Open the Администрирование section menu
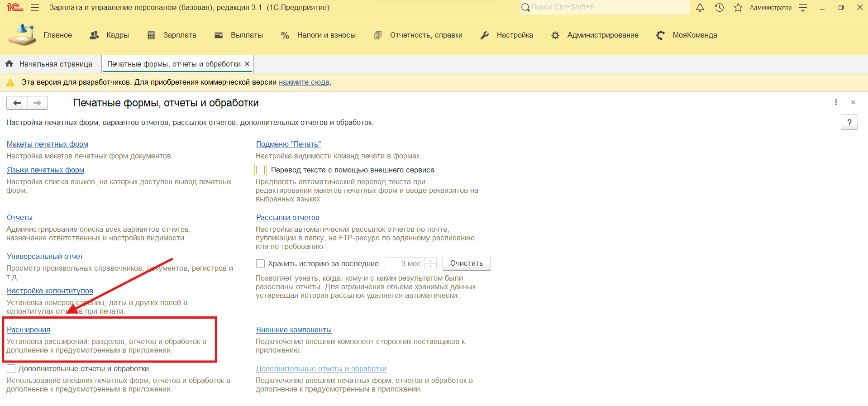This screenshot has height=406, width=868. (602, 35)
